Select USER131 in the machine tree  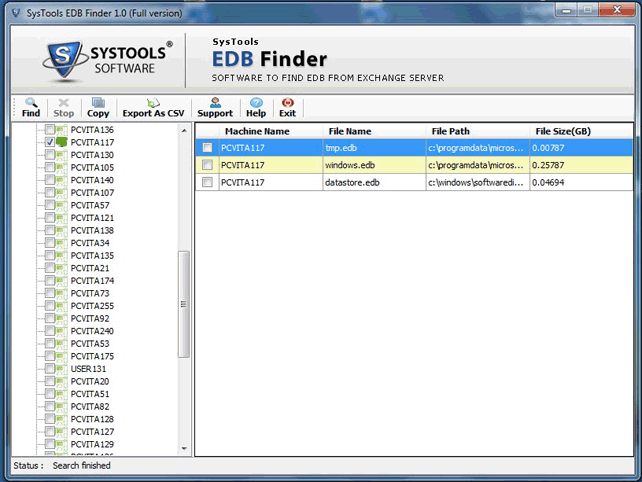click(x=88, y=369)
